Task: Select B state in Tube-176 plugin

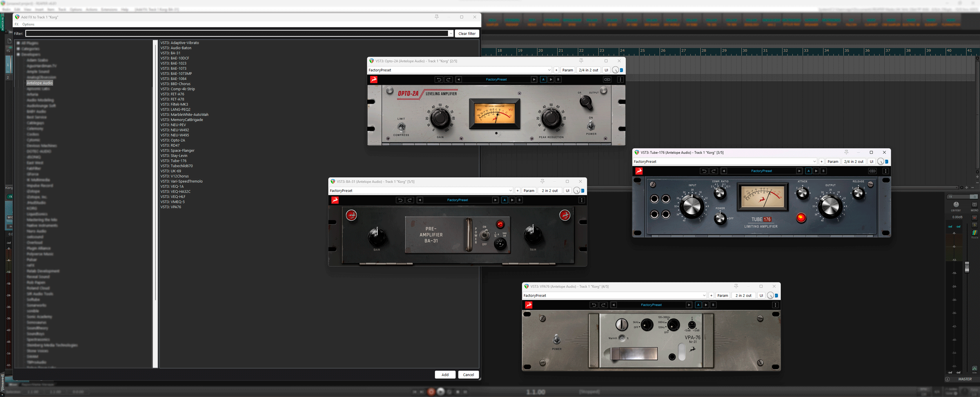Action: click(824, 171)
